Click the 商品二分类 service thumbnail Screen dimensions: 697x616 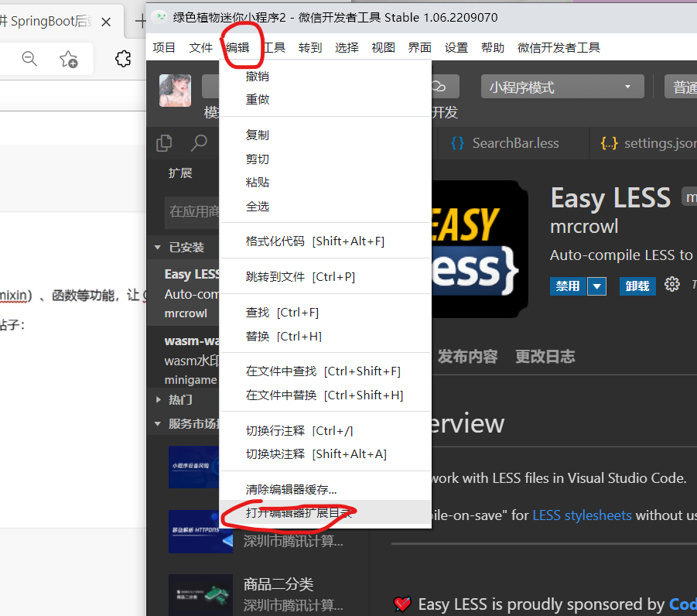point(200,595)
